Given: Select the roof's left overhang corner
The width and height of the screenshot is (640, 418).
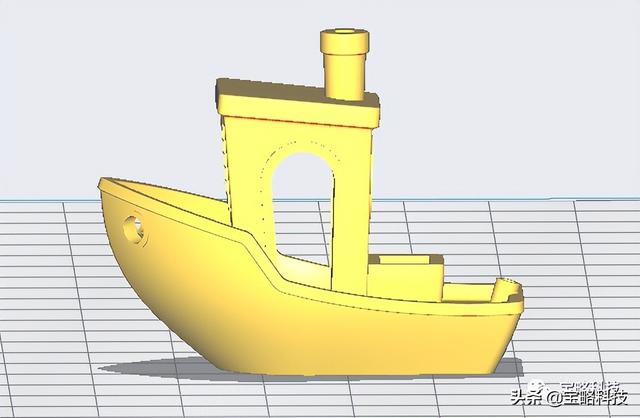Looking at the screenshot, I should (222, 93).
